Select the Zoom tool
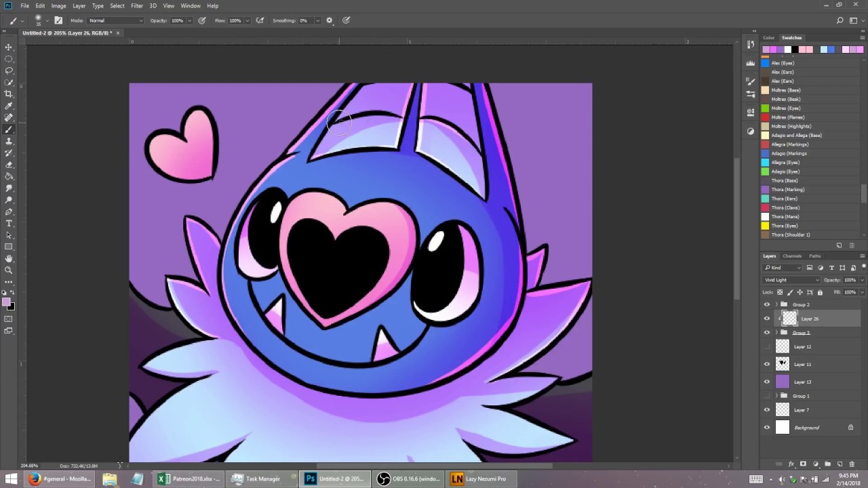 coord(9,270)
